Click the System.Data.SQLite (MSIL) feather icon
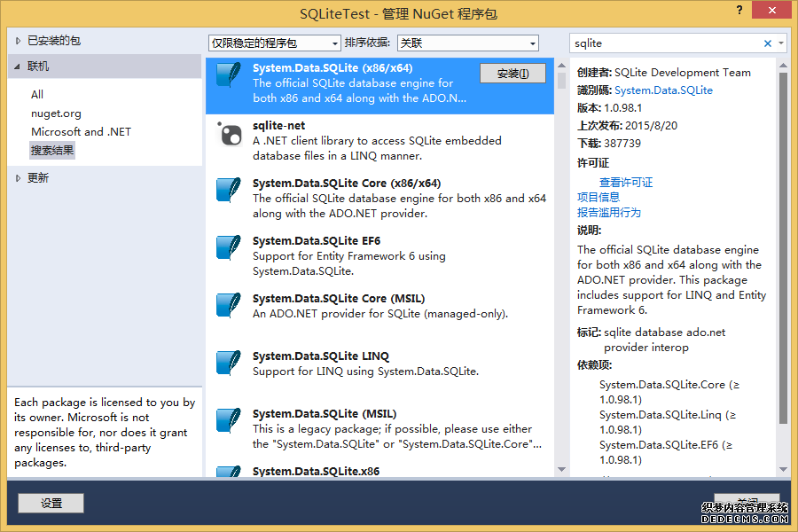Screen dimensions: 798x532 pyautogui.click(x=229, y=420)
